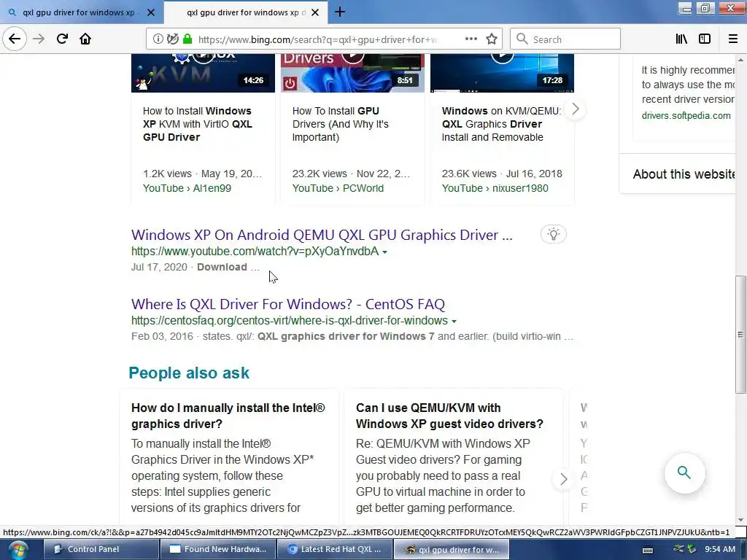Play the 8:51 Drivers video thumbnail
This screenshot has height=560, width=747.
tap(352, 73)
